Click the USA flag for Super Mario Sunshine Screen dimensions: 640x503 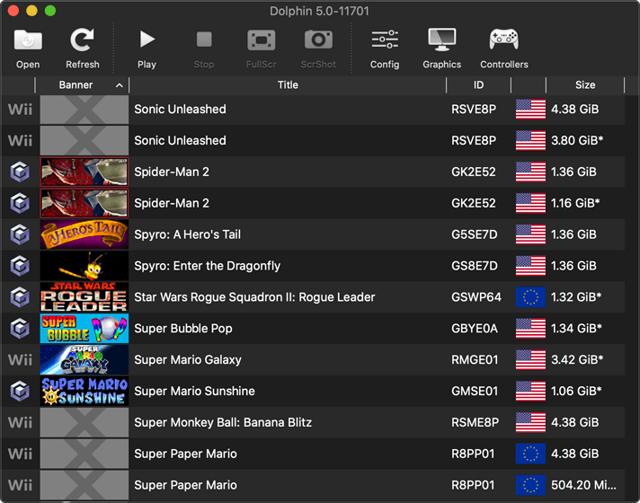(x=531, y=391)
